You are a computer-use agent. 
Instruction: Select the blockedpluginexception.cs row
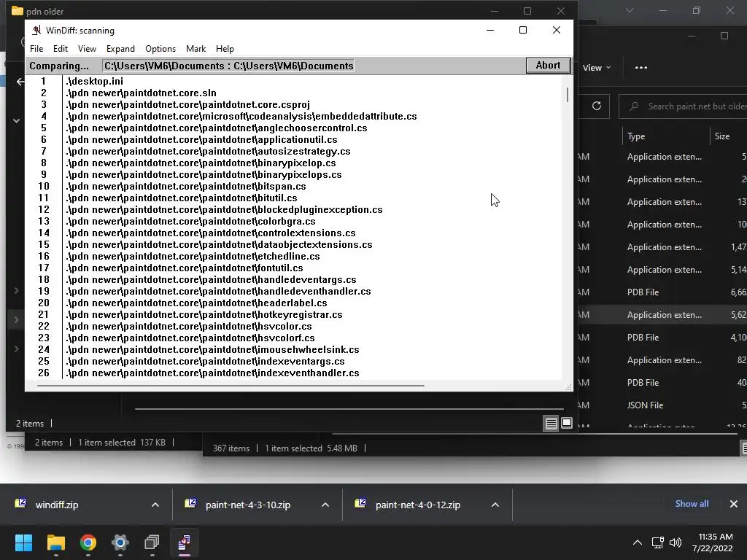tap(224, 209)
